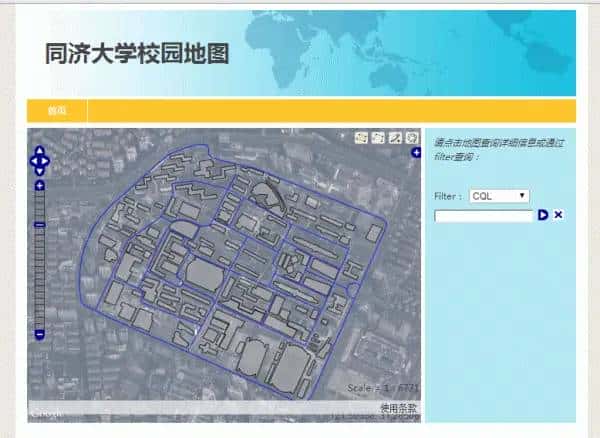600x438 pixels.
Task: Pan the map left with the west arrow
Action: coord(34,161)
